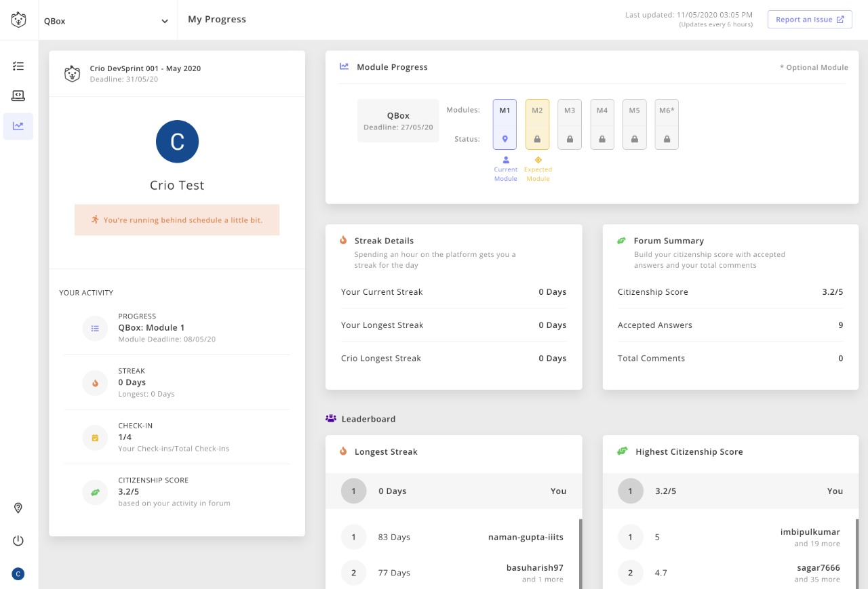Click the 'Total Comments' row
This screenshot has width=868, height=589.
(x=730, y=359)
